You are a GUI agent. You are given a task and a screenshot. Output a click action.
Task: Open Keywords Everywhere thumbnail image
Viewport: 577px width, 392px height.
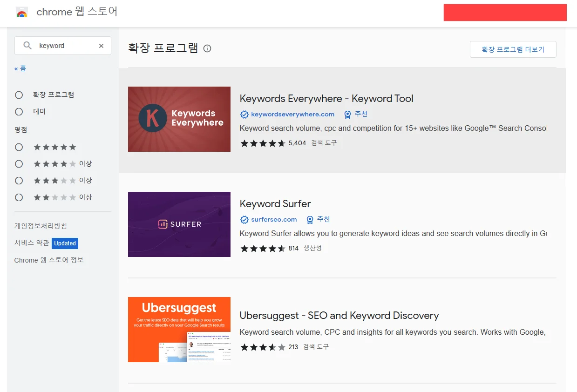point(179,119)
